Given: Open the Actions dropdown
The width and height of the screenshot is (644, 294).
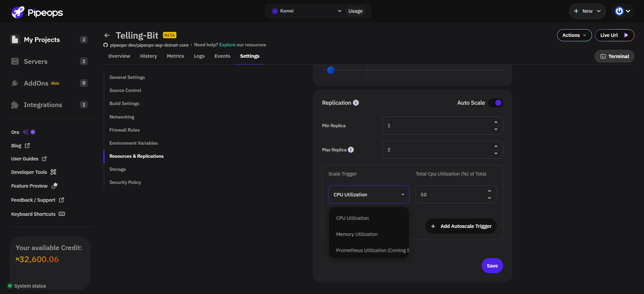Looking at the screenshot, I should pyautogui.click(x=574, y=35).
